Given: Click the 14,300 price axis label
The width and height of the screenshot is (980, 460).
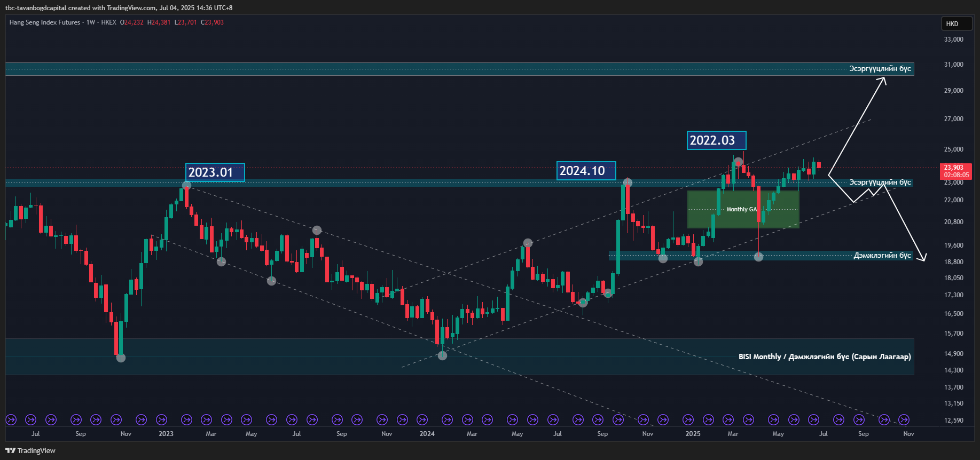Looking at the screenshot, I should (x=954, y=370).
